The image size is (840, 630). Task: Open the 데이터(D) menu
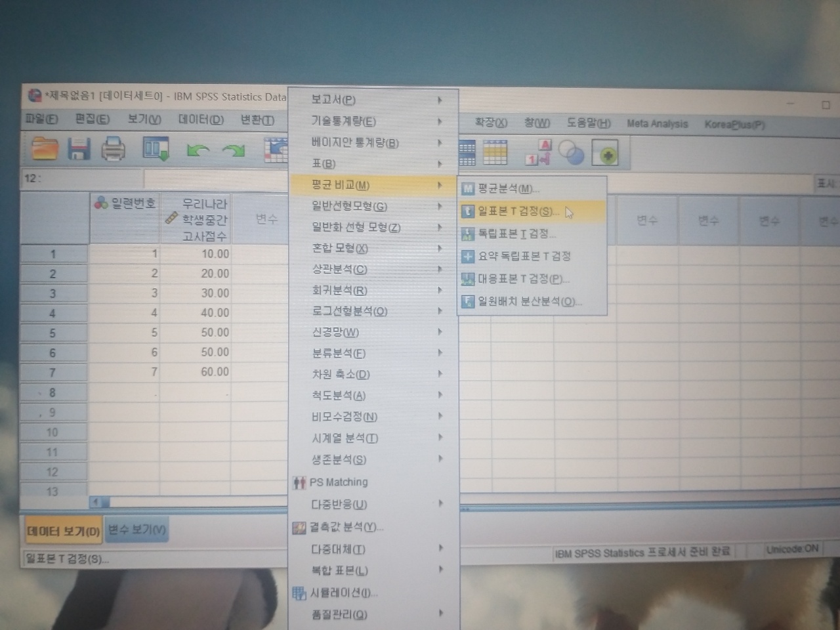[x=201, y=119]
